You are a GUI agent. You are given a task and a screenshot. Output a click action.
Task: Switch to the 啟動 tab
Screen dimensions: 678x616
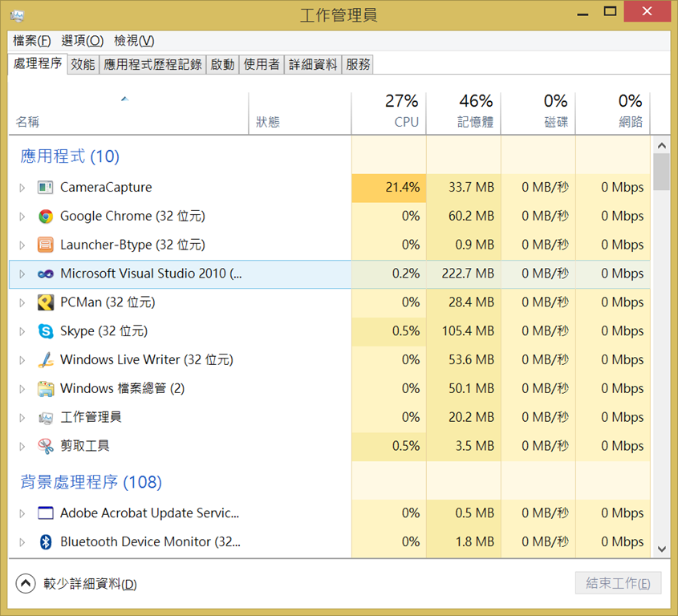223,64
